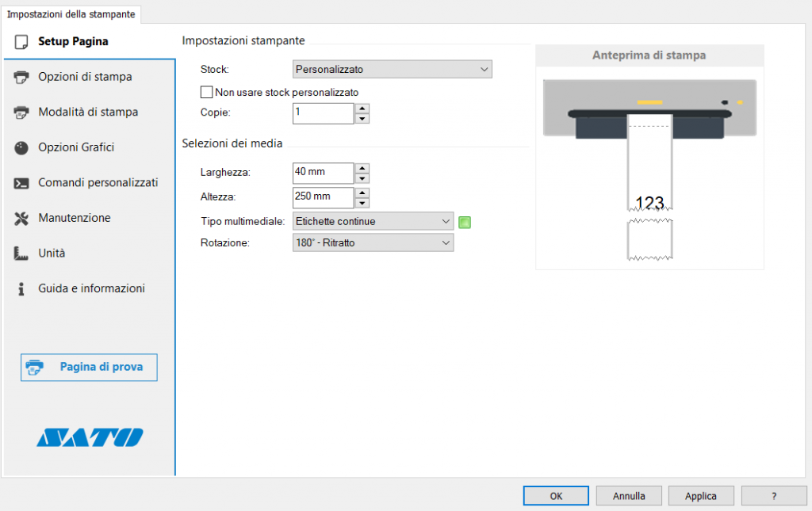The image size is (812, 511).
Task: Click the Copie input field
Action: [x=324, y=113]
